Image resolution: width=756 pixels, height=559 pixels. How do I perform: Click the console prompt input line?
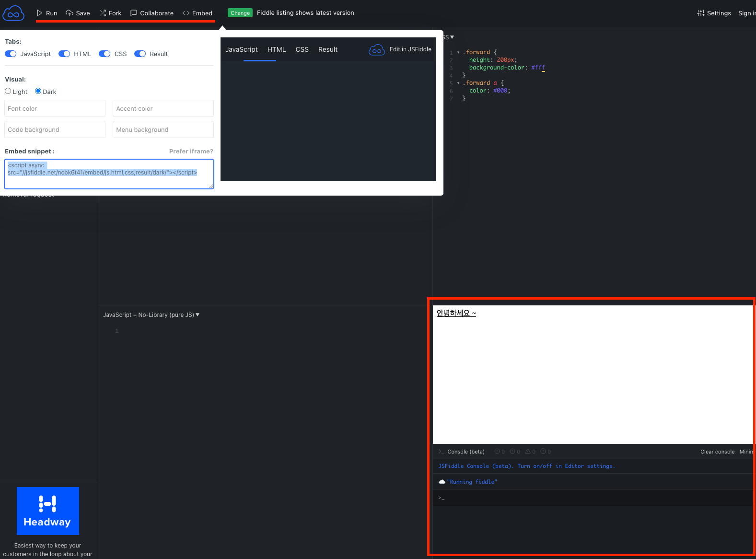(592, 498)
